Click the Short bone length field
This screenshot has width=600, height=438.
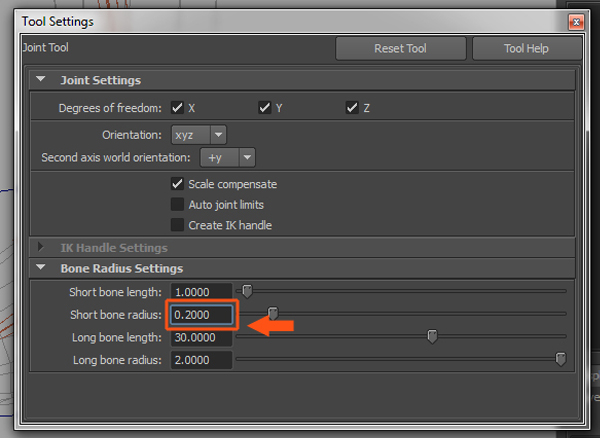201,292
